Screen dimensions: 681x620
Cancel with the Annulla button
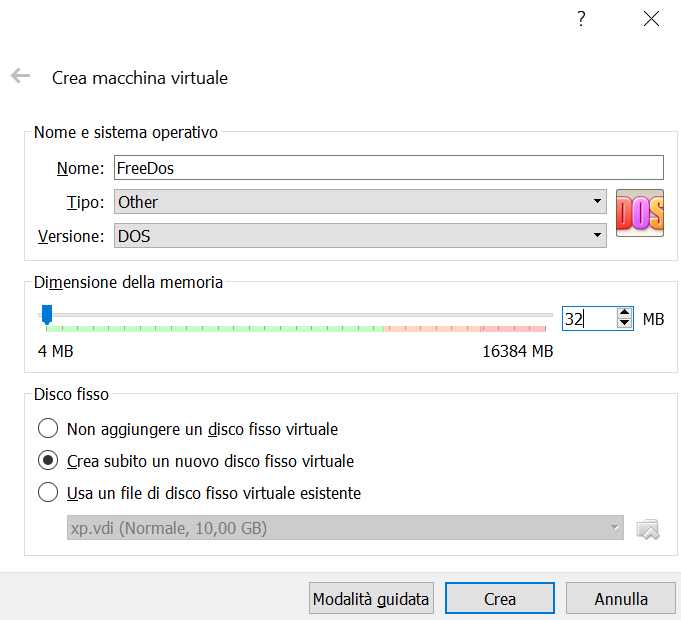coord(620,599)
